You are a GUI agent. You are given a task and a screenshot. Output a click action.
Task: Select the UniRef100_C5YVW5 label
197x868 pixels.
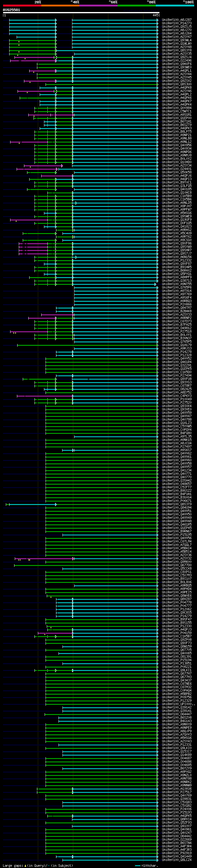click(x=177, y=426)
